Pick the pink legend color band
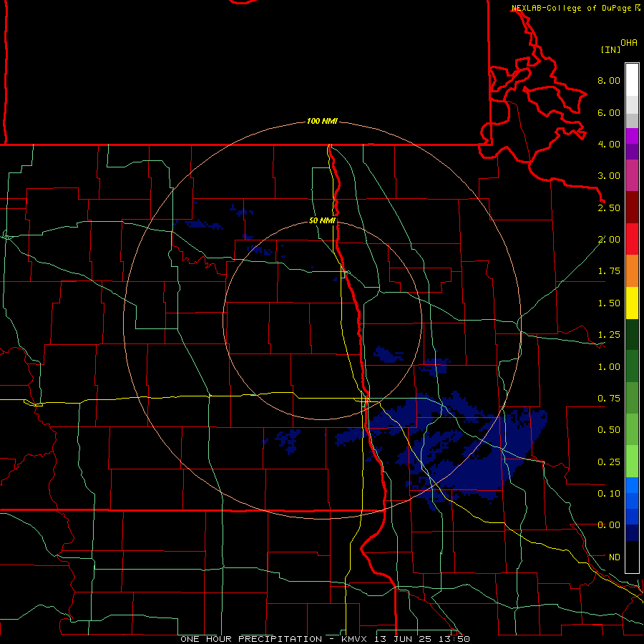Image resolution: width=644 pixels, height=644 pixels. pos(632,176)
